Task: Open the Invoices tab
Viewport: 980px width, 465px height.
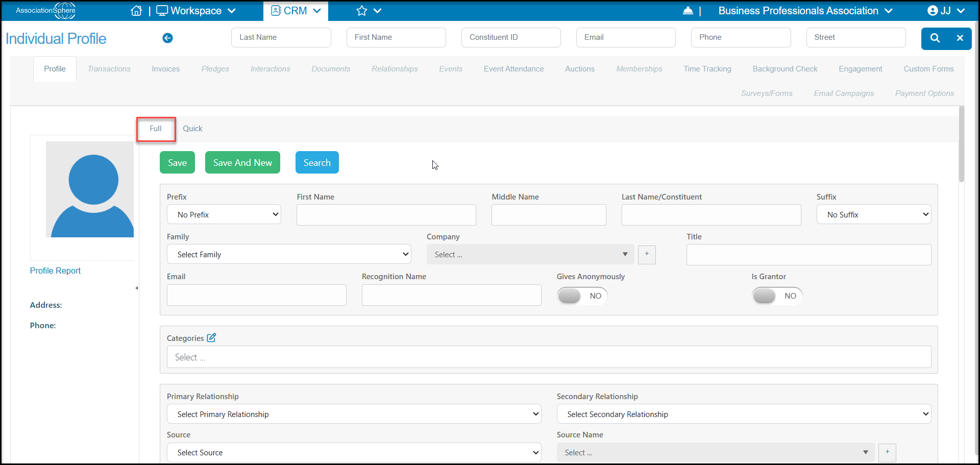Action: (x=166, y=69)
